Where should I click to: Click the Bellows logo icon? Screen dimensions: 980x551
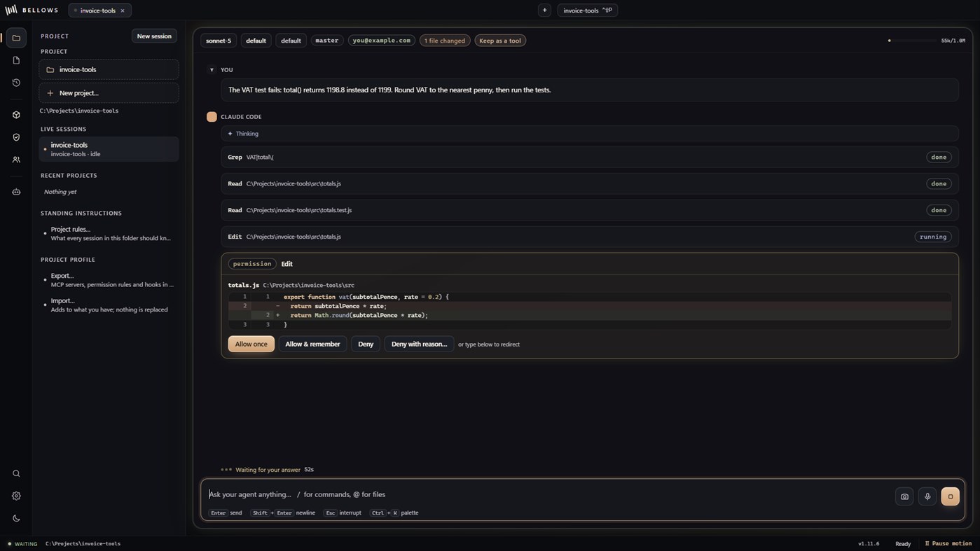coord(11,10)
